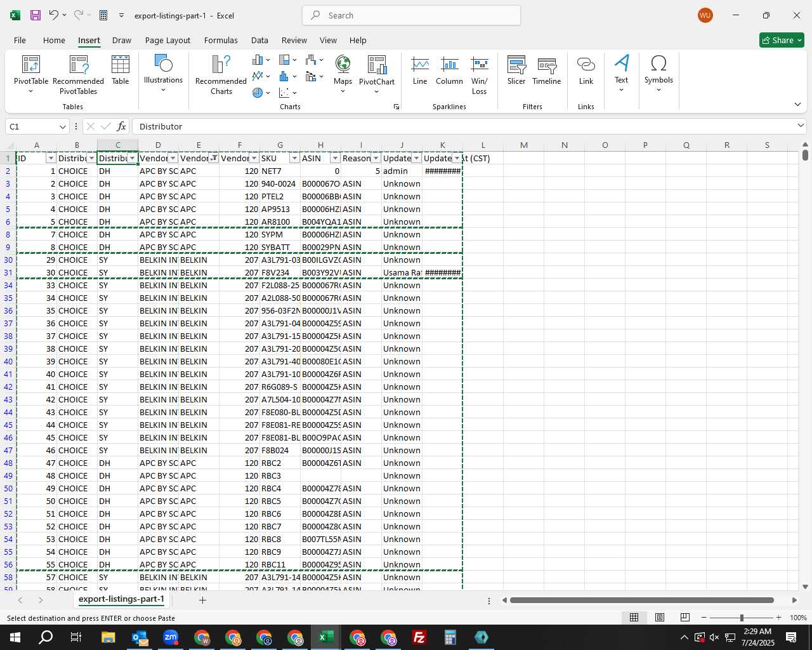812x650 pixels.
Task: Expand the formula bar
Action: coord(801,126)
